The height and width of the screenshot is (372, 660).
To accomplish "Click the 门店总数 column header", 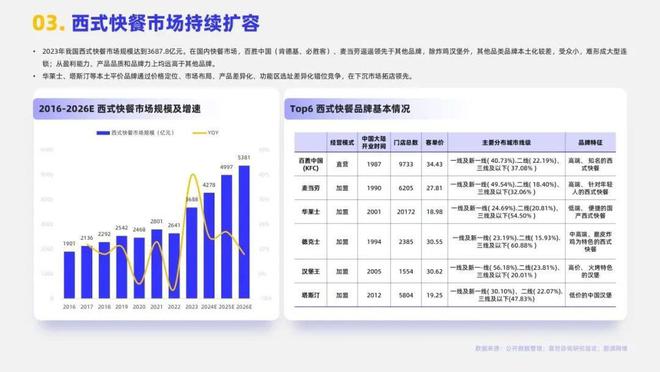I will [406, 143].
